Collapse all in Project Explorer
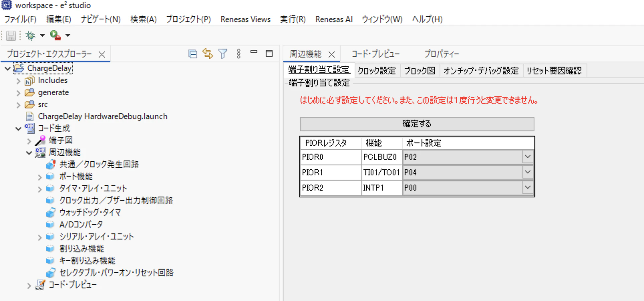644x301 pixels. click(193, 54)
